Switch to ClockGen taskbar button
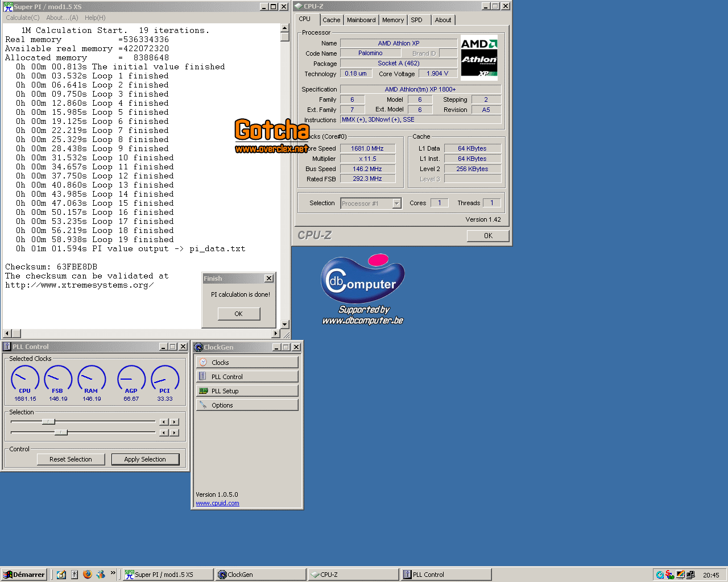The width and height of the screenshot is (728, 582). coord(261,575)
